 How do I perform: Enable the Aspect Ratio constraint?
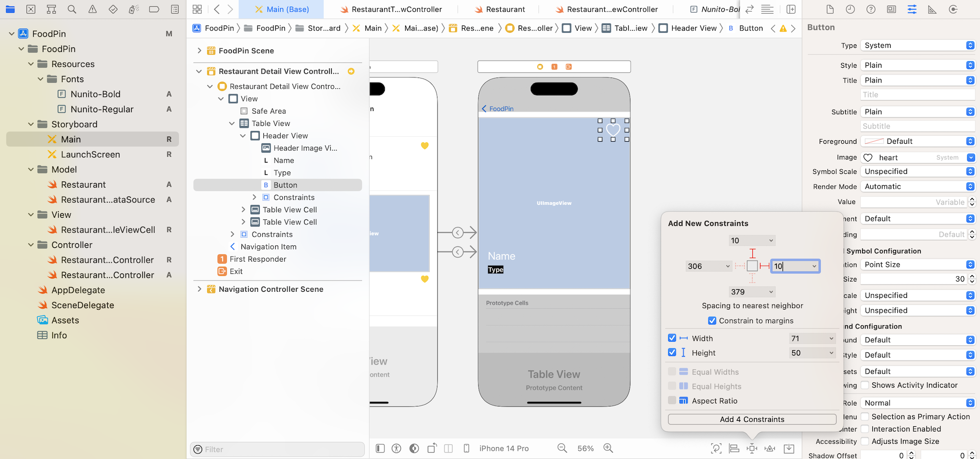[672, 401]
